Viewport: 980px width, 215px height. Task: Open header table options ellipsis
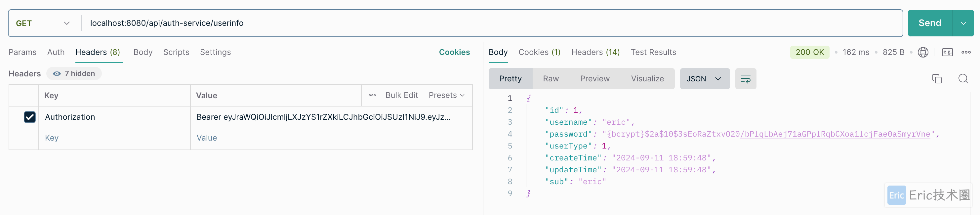click(x=372, y=95)
